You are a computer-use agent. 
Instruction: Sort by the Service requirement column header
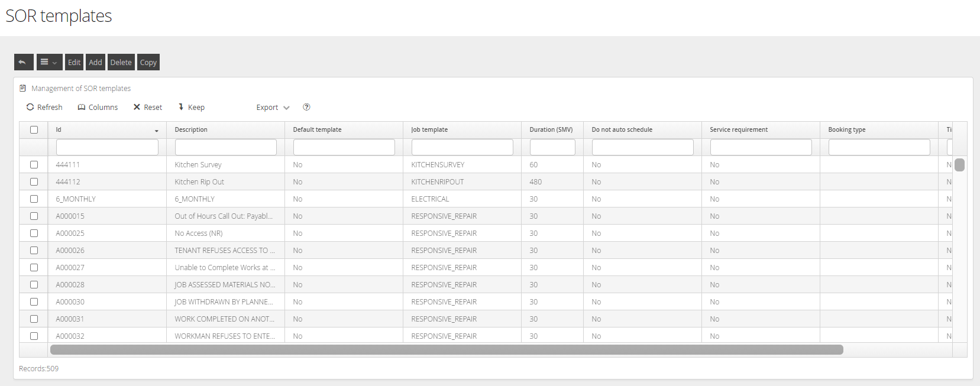(761, 129)
